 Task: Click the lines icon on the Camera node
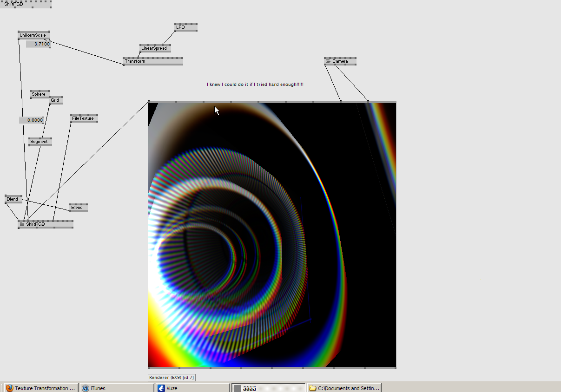click(x=328, y=61)
